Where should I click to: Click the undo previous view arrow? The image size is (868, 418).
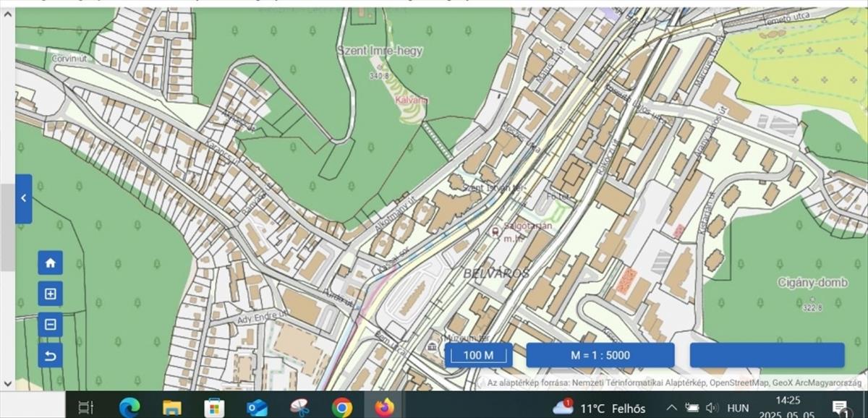[x=50, y=355]
